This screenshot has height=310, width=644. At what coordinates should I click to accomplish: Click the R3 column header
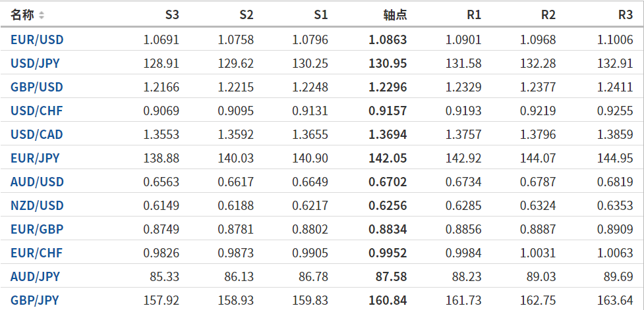coord(626,15)
